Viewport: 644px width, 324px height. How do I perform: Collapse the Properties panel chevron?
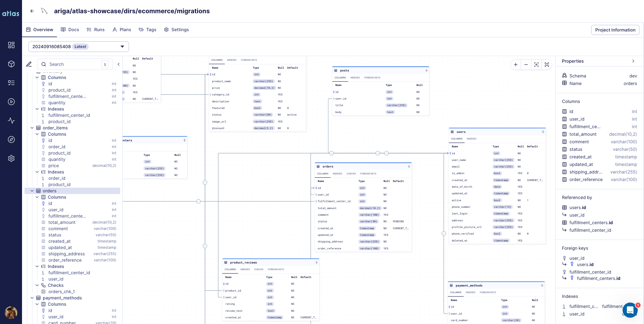[x=633, y=61]
